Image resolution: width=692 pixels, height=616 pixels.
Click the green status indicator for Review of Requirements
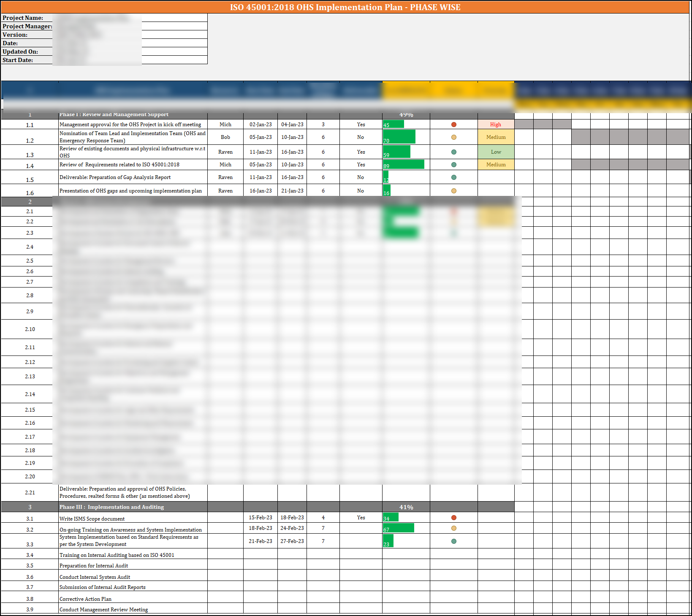(x=453, y=165)
